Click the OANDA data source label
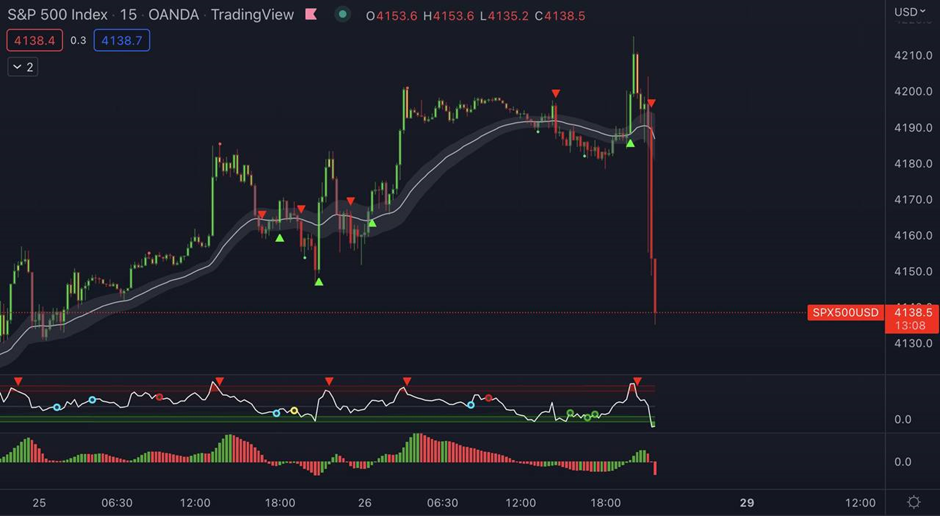Viewport: 940px width, 516px height. (174, 15)
